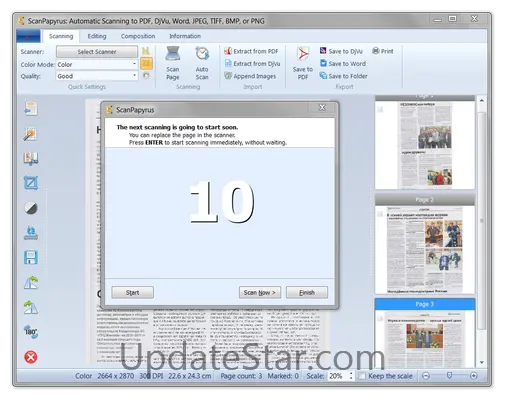Click Save to Folder
Screen dimensions: 505x400
tap(344, 76)
